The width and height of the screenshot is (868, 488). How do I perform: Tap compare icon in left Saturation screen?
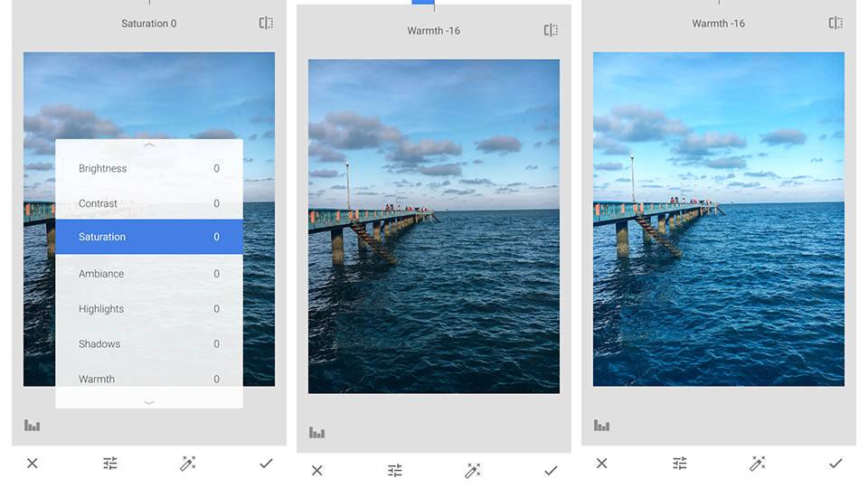coord(266,23)
